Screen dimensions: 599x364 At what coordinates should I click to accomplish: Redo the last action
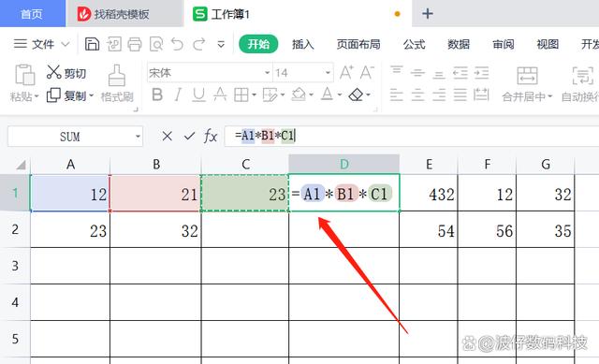point(199,44)
